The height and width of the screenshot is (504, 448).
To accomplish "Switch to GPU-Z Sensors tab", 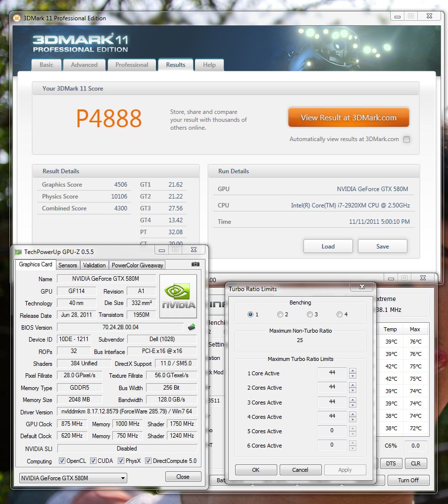I will pos(67,265).
